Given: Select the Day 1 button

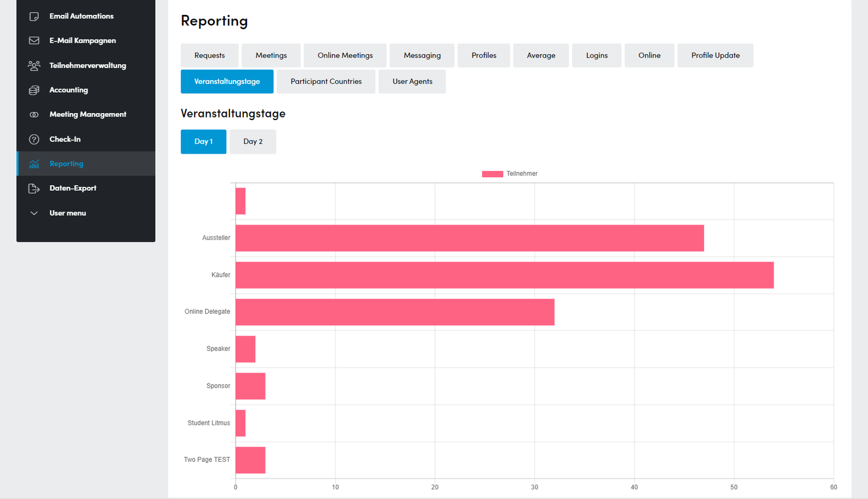Looking at the screenshot, I should (203, 142).
